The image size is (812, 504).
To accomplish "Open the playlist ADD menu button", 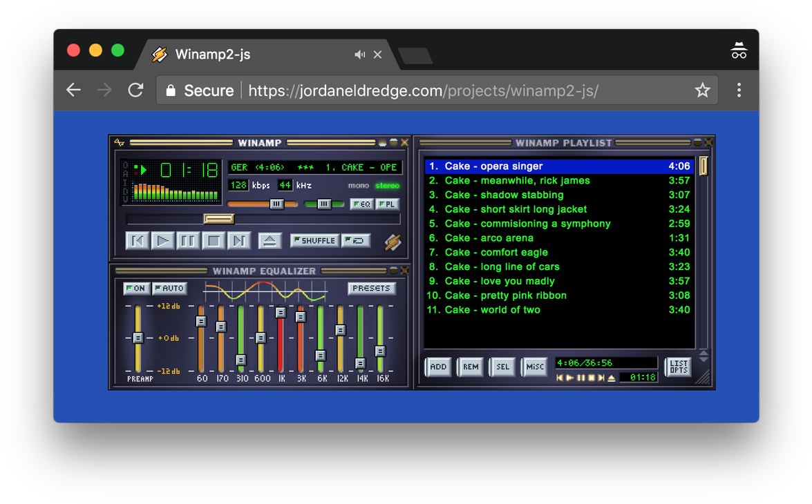I will pos(438,367).
